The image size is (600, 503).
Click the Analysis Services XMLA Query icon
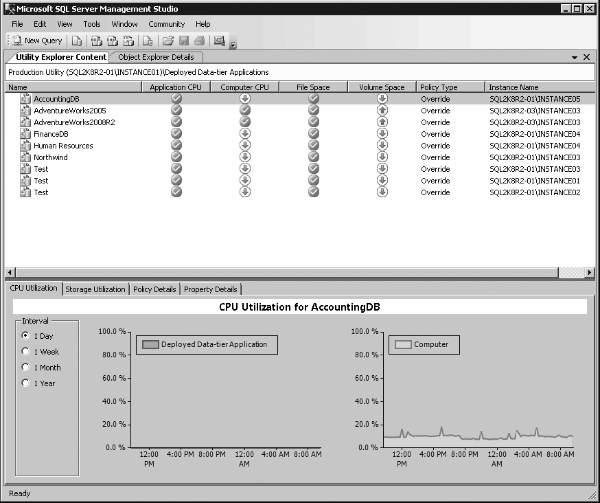click(x=129, y=41)
